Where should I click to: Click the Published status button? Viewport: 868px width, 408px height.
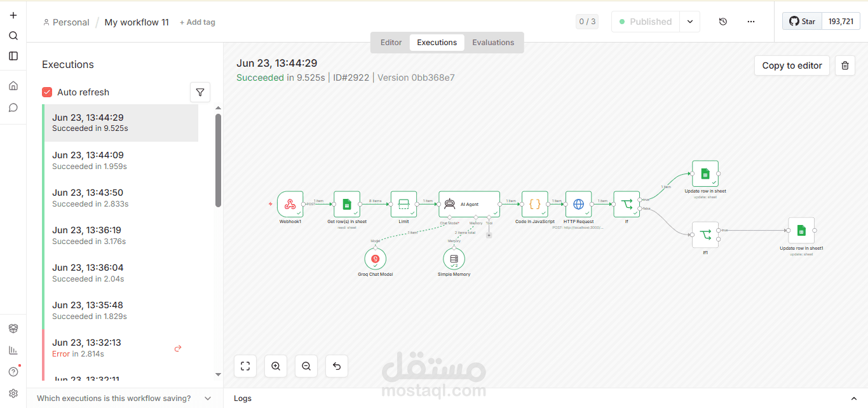[646, 22]
